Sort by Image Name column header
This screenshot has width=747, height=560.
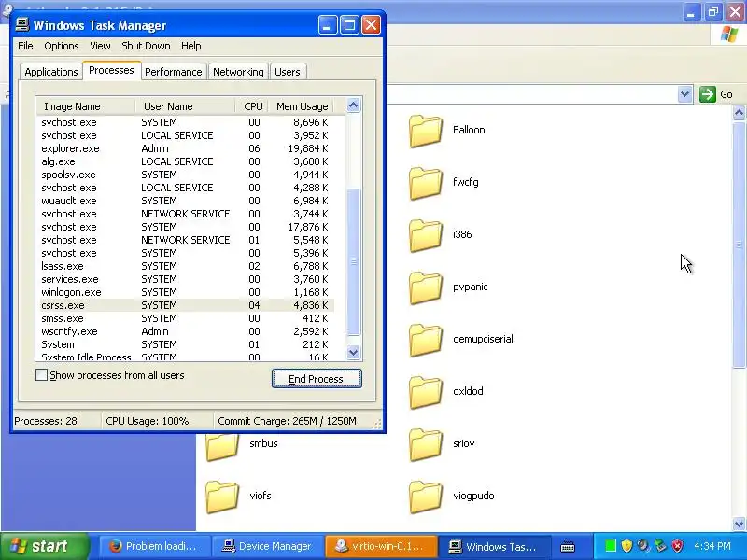click(x=86, y=106)
